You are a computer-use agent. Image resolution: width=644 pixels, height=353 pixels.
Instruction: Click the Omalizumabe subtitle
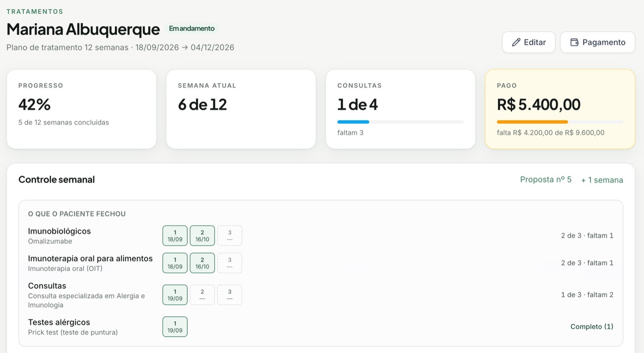click(50, 242)
